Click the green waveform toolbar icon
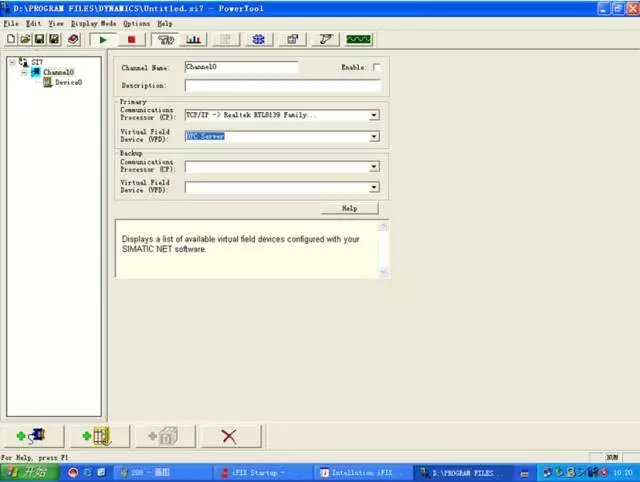 [359, 39]
